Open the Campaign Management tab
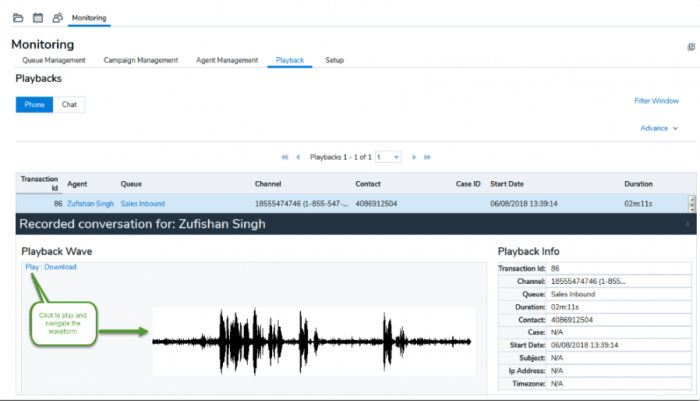This screenshot has height=401, width=700. [x=141, y=60]
